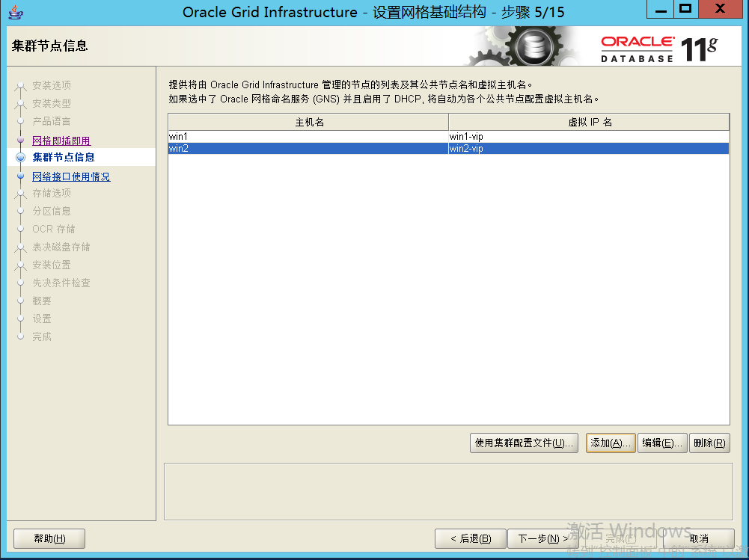Click the 表决磁盘存储 step in sidebar
The width and height of the screenshot is (749, 560).
point(61,247)
